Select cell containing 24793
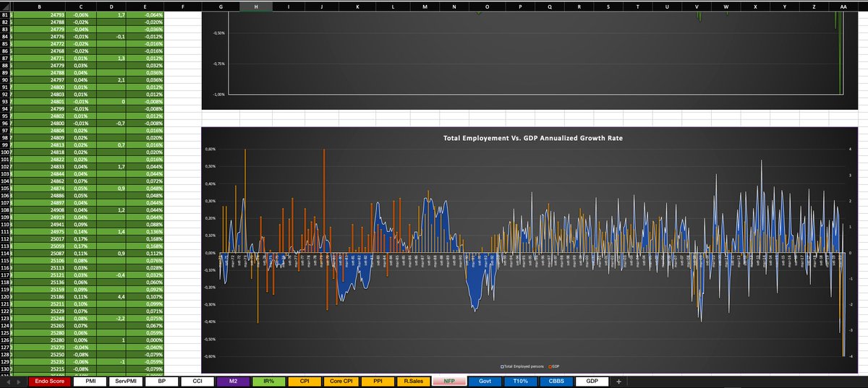This screenshot has height=388, width=868. [38, 14]
